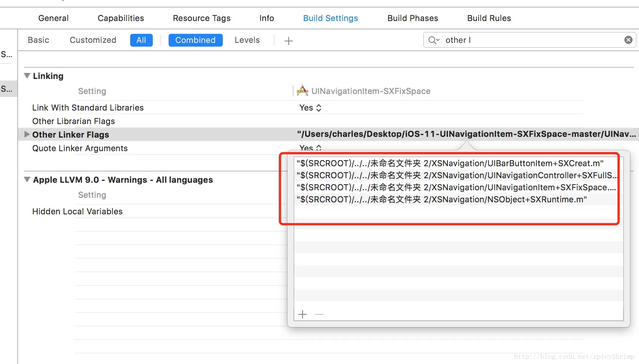Click the UINavigationItem-SXFixSpace target icon
The width and height of the screenshot is (639, 364).
pos(303,91)
